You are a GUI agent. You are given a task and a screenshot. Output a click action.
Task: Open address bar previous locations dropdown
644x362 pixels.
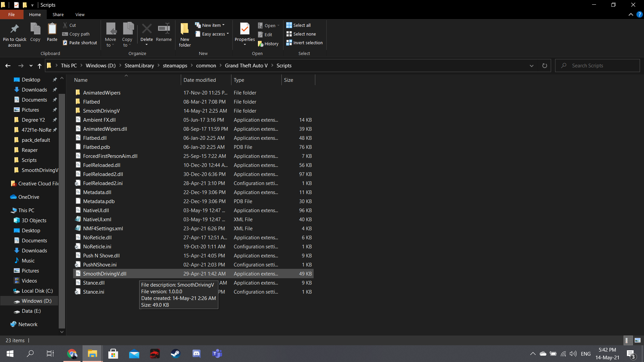[x=531, y=66]
